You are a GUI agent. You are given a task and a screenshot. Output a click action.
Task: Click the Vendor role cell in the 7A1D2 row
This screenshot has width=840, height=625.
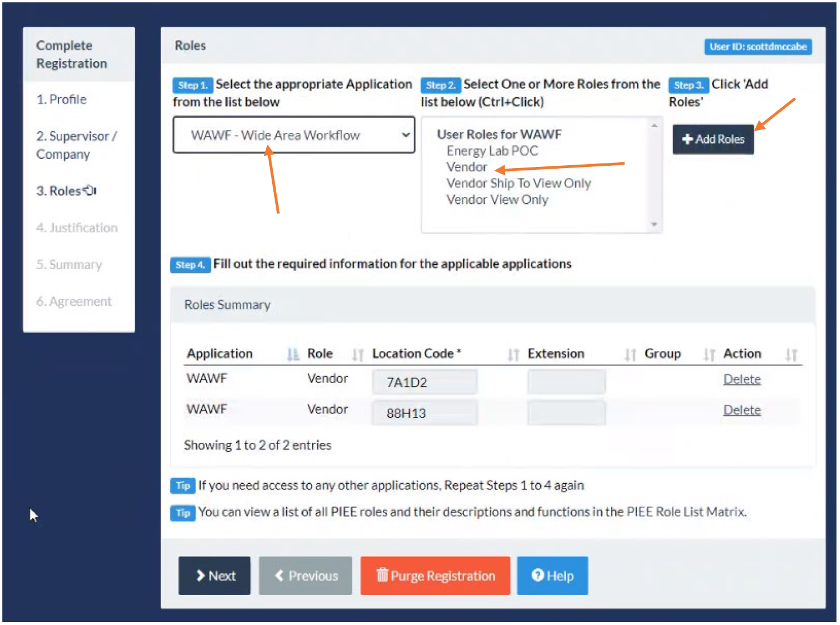tap(328, 378)
